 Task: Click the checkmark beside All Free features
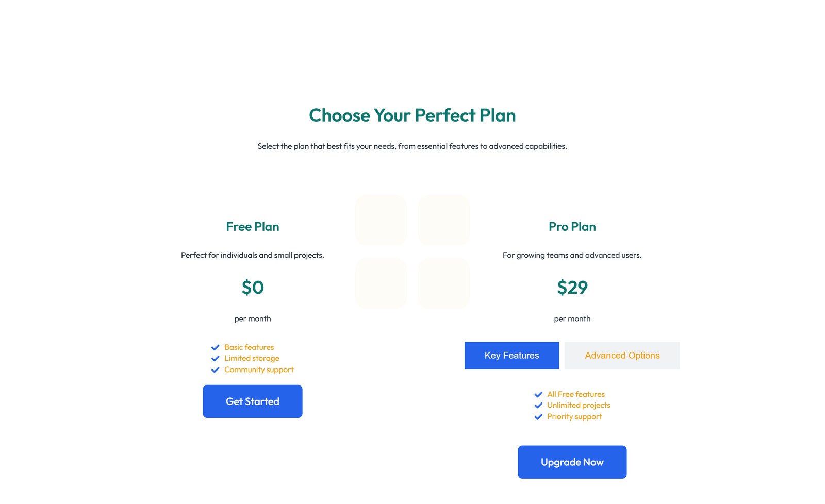539,394
